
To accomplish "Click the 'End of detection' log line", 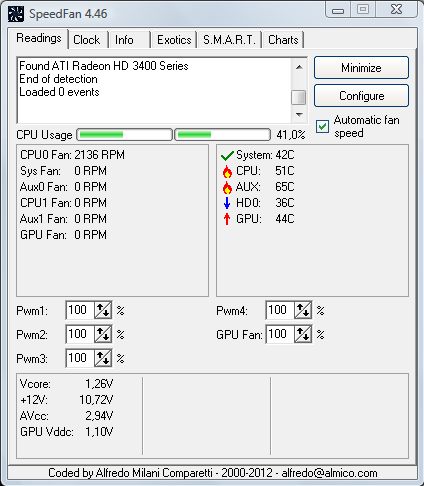I will (x=58, y=79).
